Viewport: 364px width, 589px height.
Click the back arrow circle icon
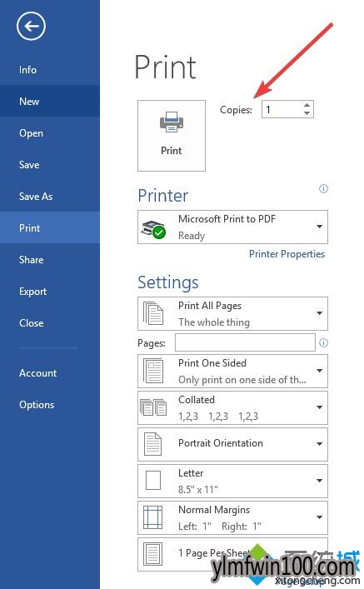tap(31, 26)
